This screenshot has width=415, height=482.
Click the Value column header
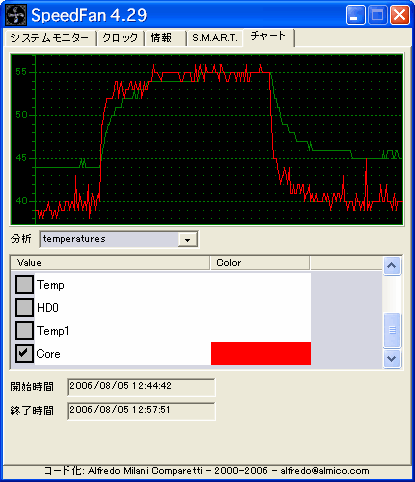coord(110,263)
